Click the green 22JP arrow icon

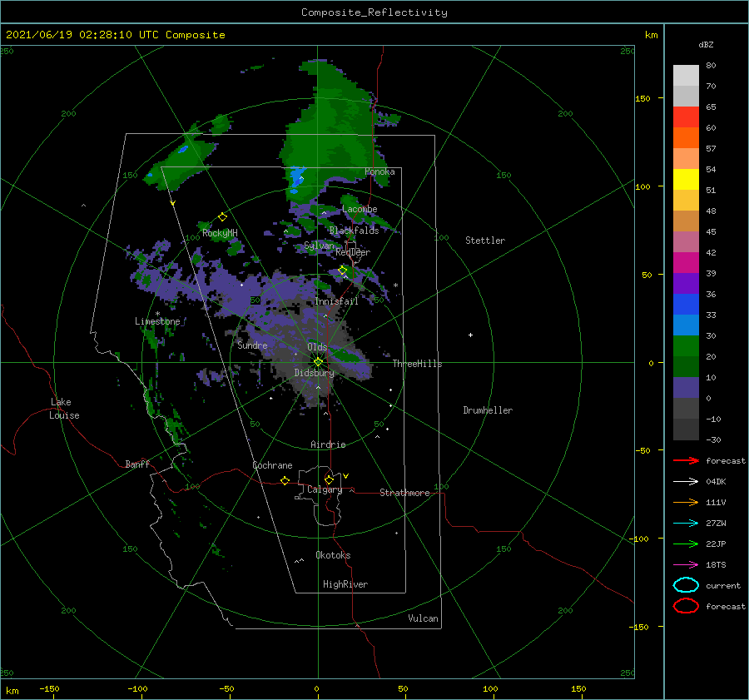(686, 544)
